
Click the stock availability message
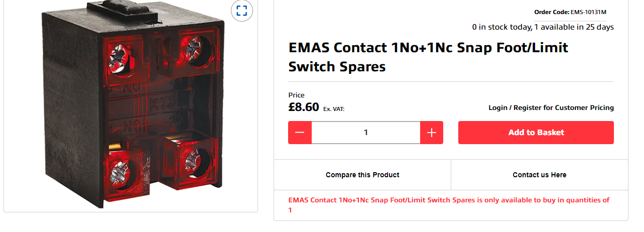[543, 27]
